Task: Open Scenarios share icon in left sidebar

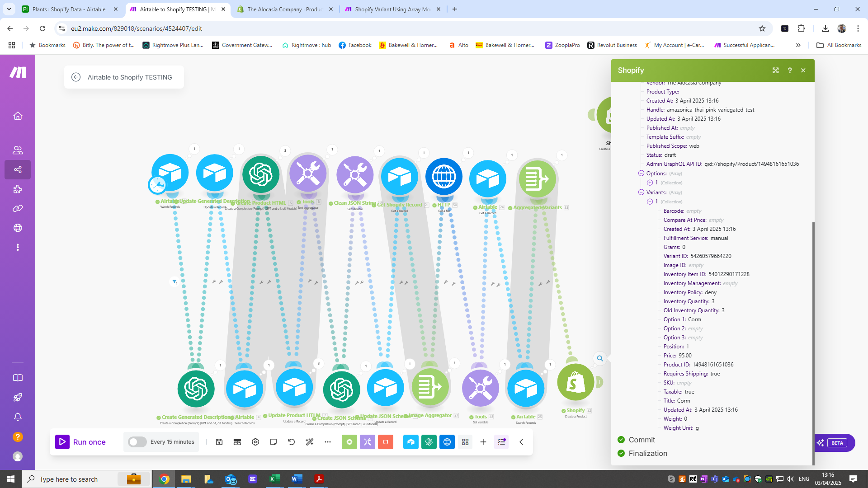Action: (x=18, y=170)
